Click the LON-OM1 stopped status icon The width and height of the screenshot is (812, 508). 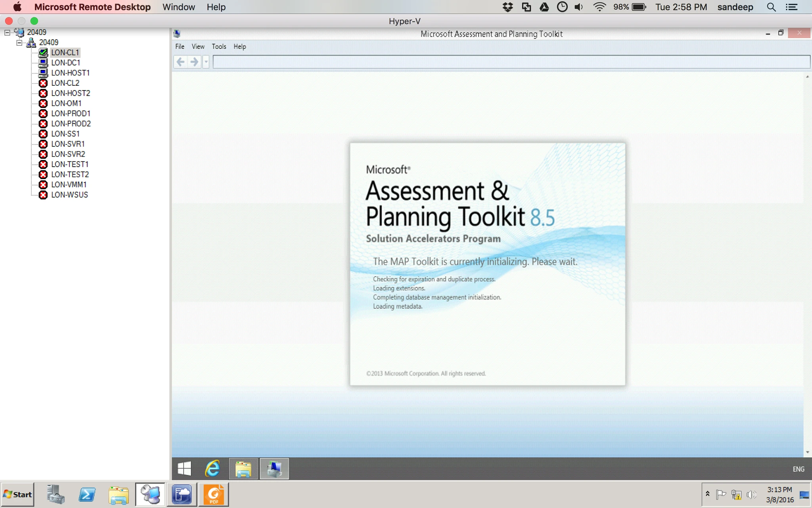click(43, 103)
